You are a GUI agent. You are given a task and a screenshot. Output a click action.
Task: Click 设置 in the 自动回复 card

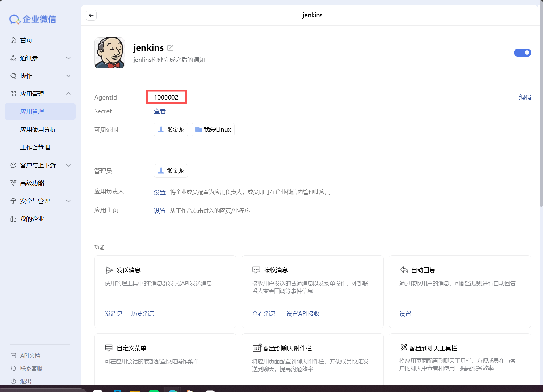click(x=405, y=314)
